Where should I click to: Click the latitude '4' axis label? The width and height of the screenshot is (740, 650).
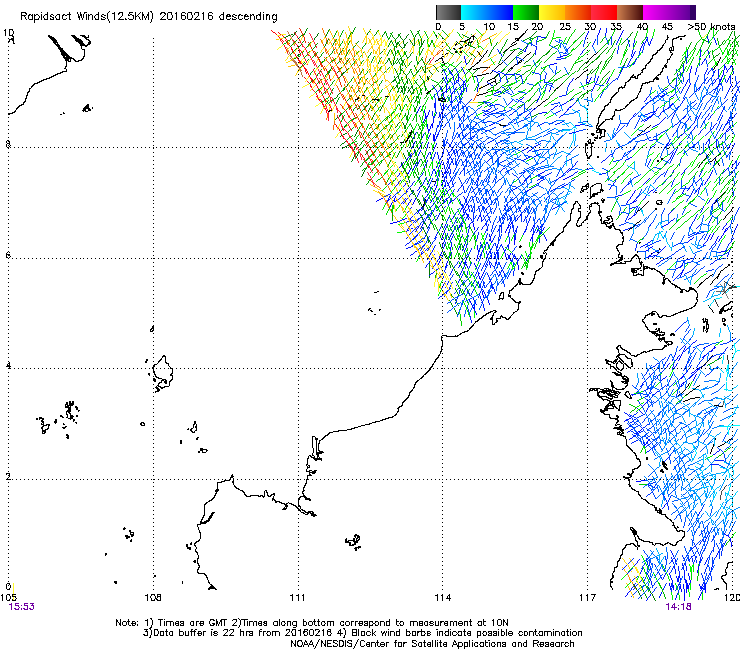pyautogui.click(x=8, y=366)
